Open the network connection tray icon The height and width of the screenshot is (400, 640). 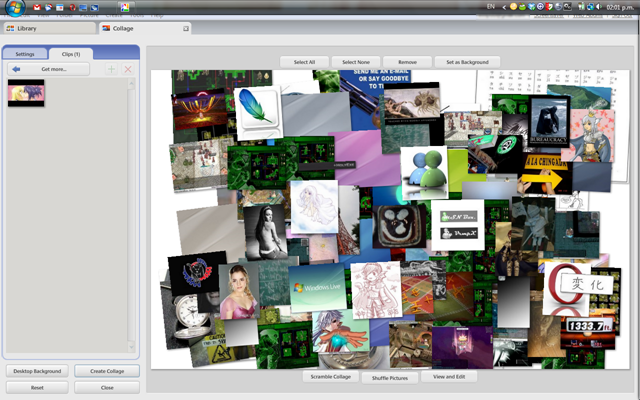(x=590, y=7)
